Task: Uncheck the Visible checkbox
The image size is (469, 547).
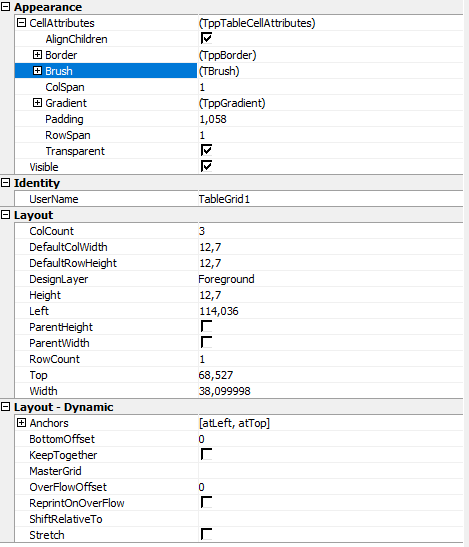Action: pos(206,166)
